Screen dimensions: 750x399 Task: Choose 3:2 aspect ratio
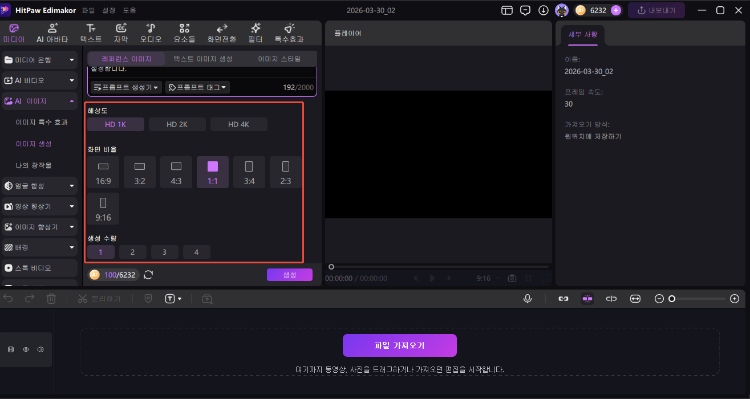140,172
